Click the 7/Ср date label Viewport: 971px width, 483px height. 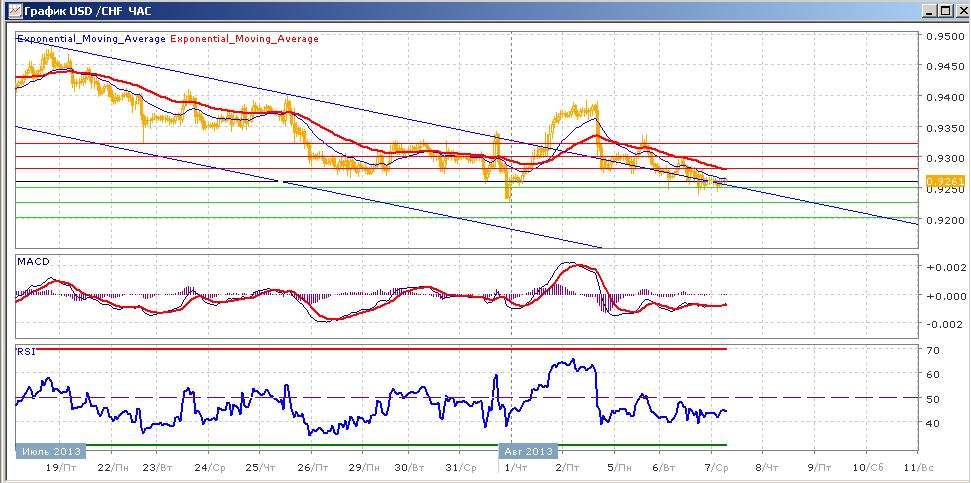tap(716, 466)
